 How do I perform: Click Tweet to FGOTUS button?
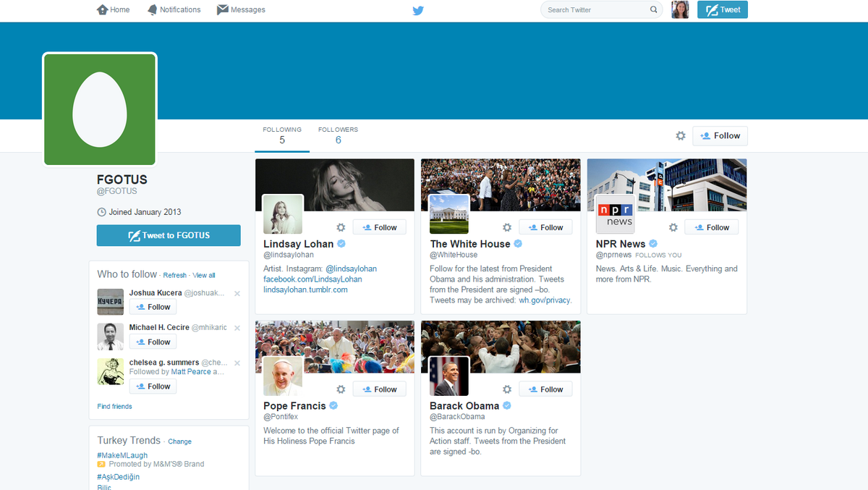point(169,235)
